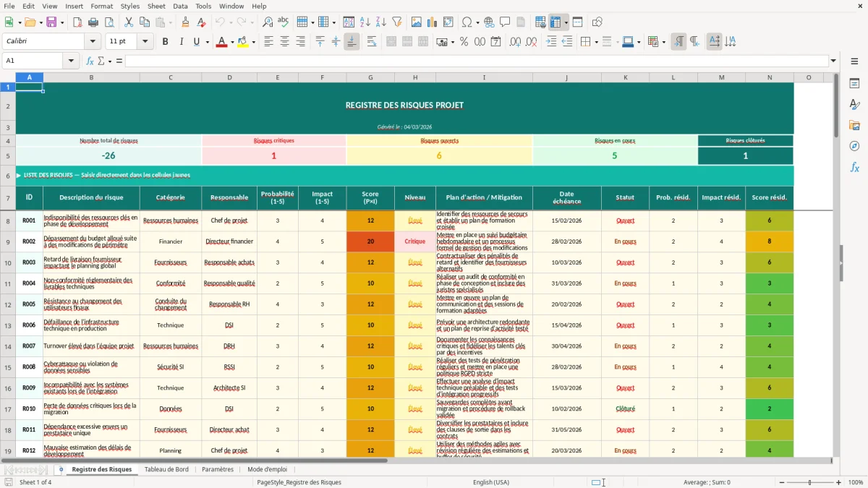Click Insert Hyperlink icon
The width and height of the screenshot is (868, 488).
pyautogui.click(x=489, y=22)
